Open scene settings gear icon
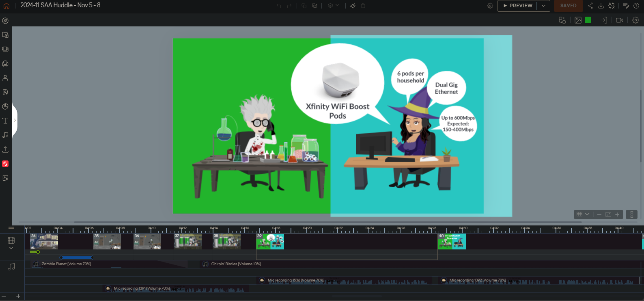This screenshot has height=301, width=644. (x=636, y=20)
